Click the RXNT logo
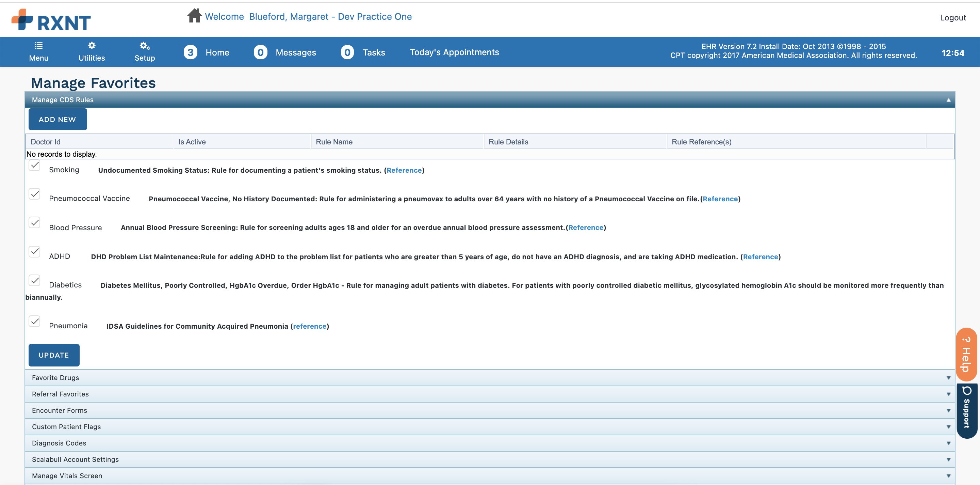The height and width of the screenshot is (485, 980). pos(51,20)
